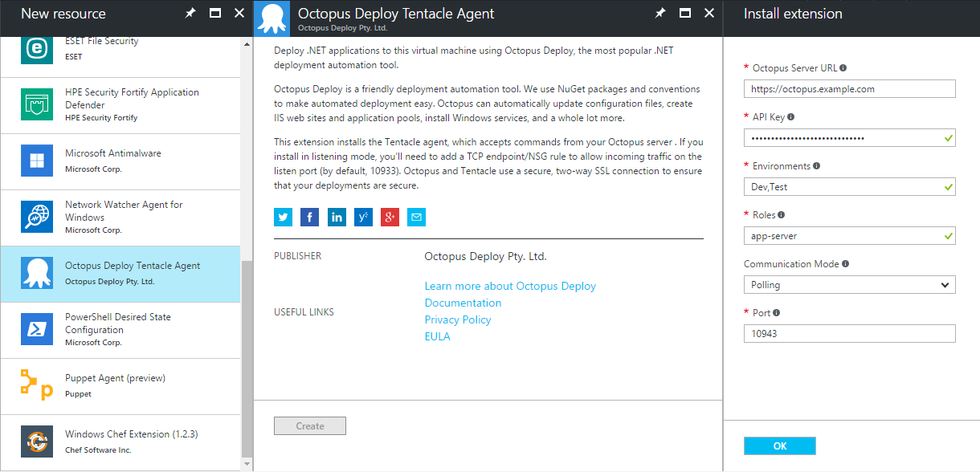Screen dimensions: 980x472
Task: Share through the Yammer icon
Action: (x=363, y=217)
